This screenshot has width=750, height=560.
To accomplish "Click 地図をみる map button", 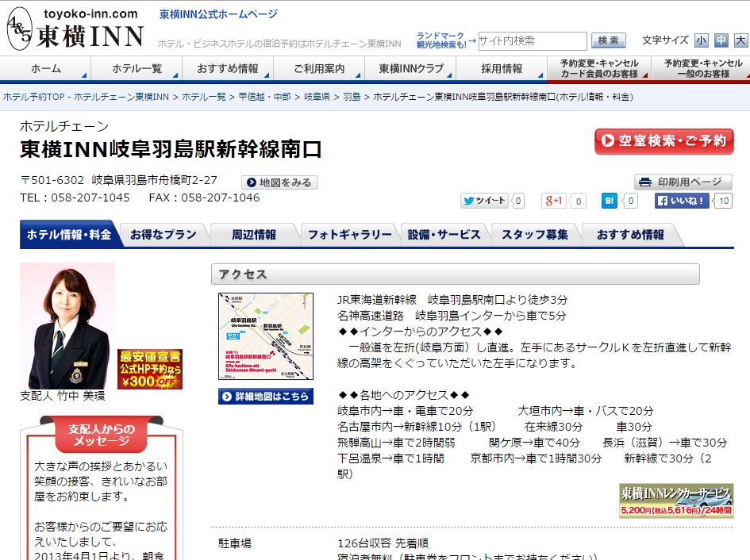I will [279, 182].
